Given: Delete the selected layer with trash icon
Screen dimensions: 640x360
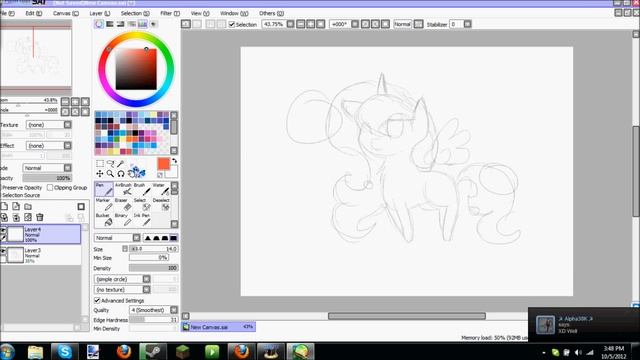Looking at the screenshot, I should pyautogui.click(x=40, y=217).
